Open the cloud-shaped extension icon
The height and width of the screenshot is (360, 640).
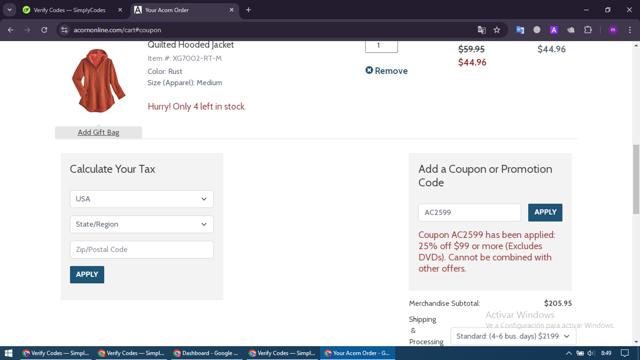tap(571, 30)
